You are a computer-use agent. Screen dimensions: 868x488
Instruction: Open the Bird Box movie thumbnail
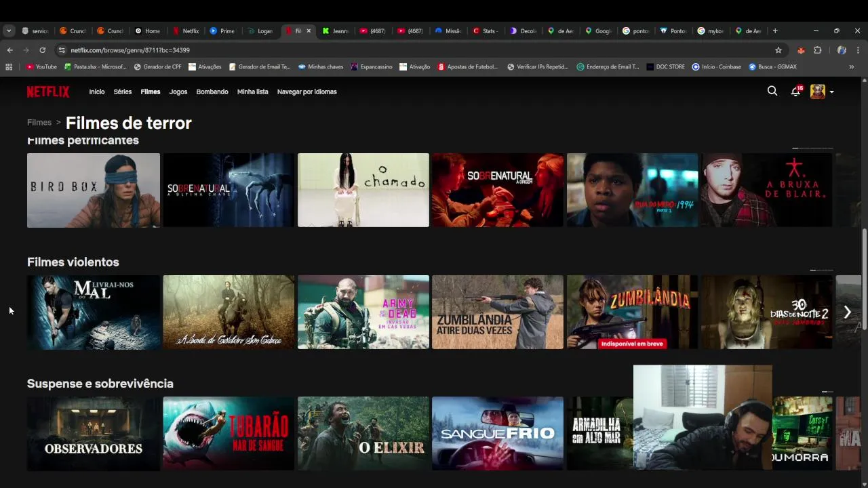[x=94, y=190]
